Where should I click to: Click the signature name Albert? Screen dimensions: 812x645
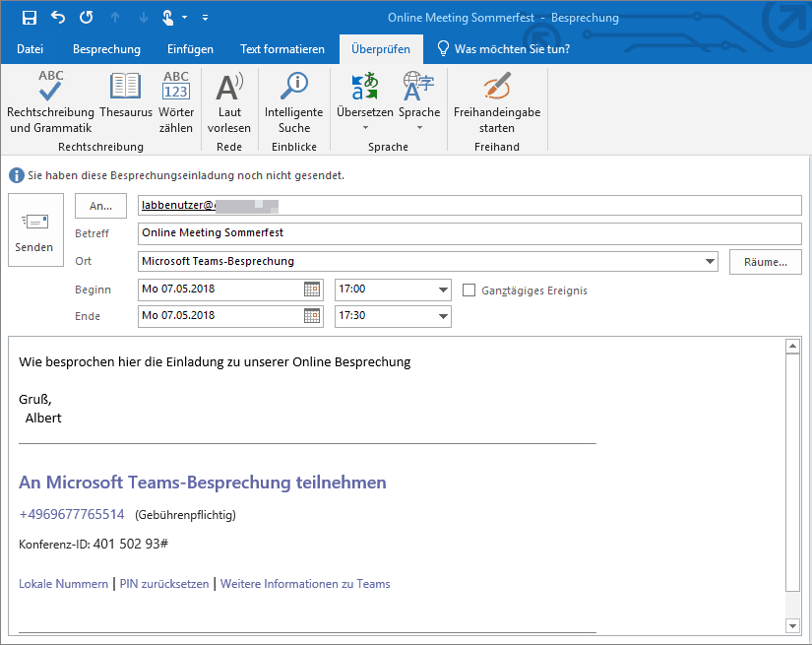click(43, 419)
